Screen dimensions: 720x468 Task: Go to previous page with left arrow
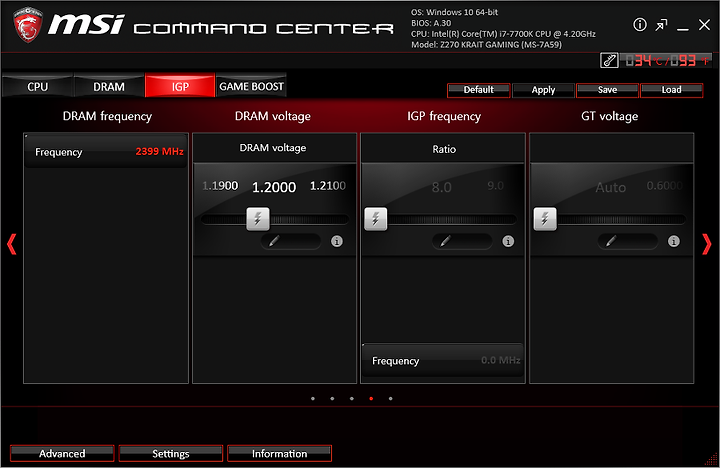click(11, 244)
